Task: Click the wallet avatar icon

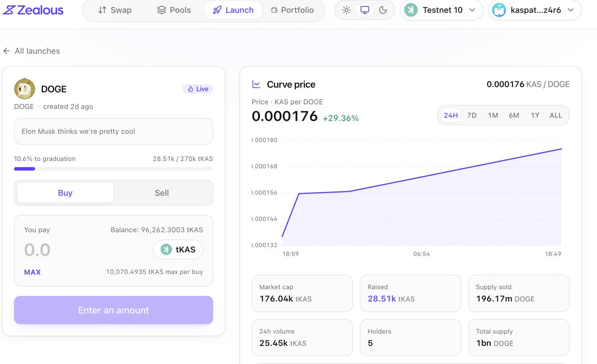Action: pos(499,10)
